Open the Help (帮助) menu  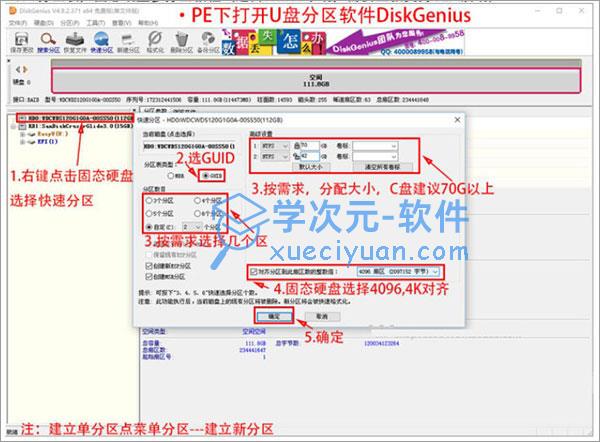pos(148,23)
